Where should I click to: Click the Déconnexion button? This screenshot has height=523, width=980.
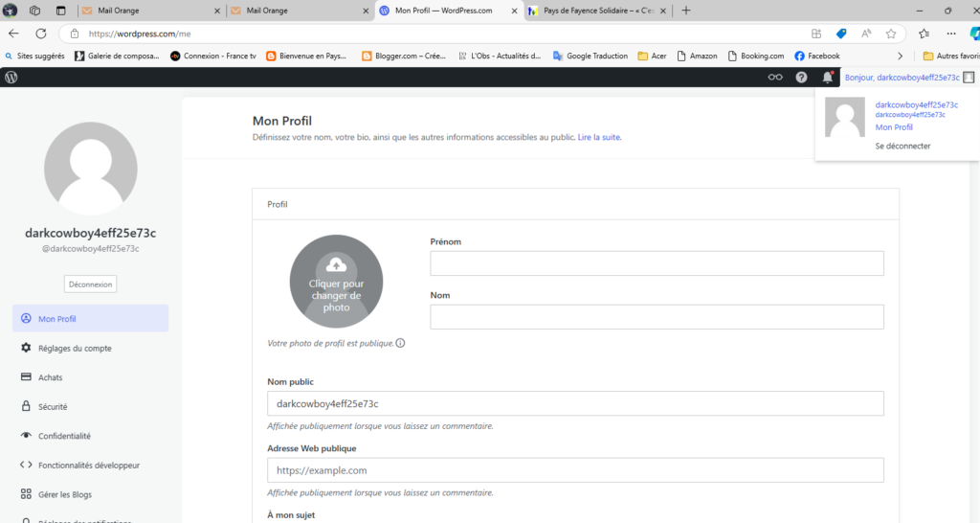point(91,284)
